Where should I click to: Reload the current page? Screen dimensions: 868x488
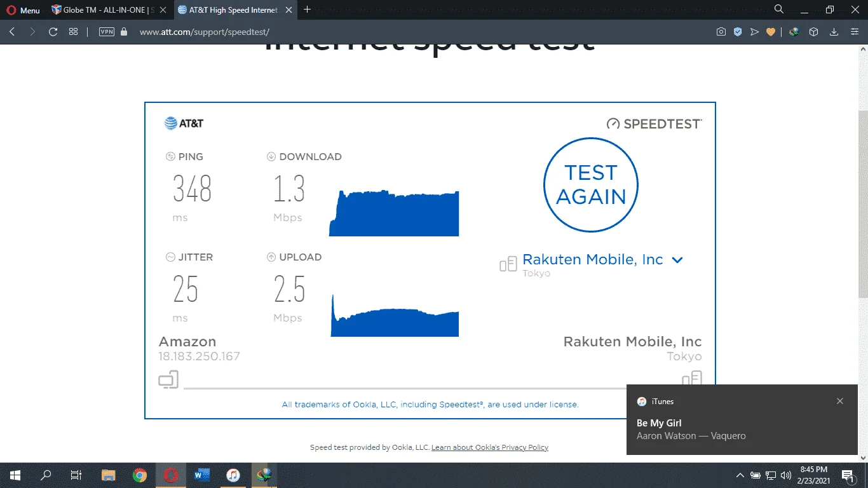[53, 32]
